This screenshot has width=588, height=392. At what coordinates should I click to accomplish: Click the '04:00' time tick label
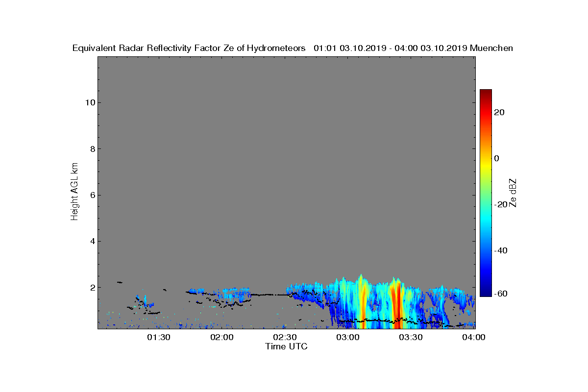click(474, 337)
